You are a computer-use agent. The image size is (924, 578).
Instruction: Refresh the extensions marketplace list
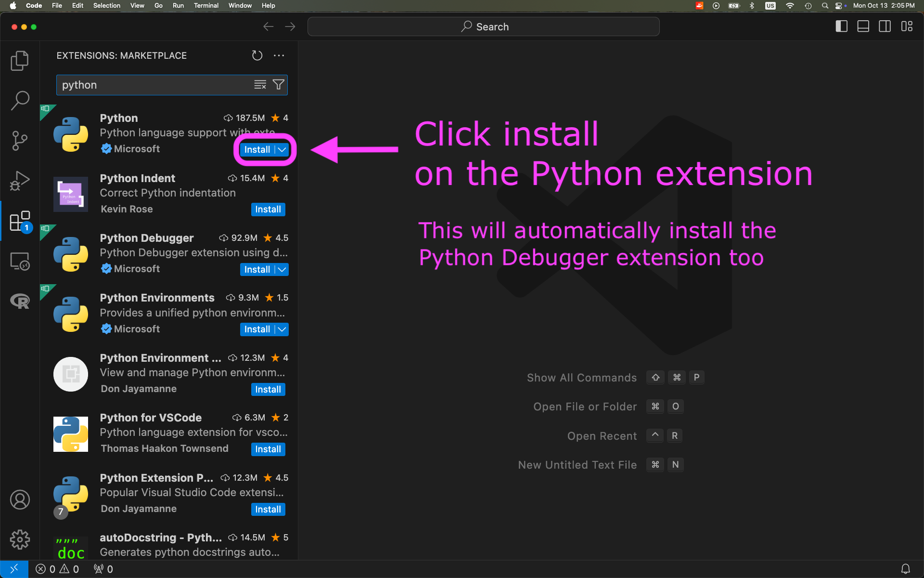257,56
